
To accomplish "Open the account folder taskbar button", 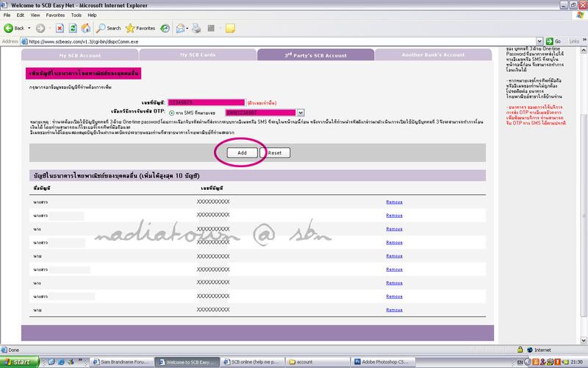I will click(318, 362).
